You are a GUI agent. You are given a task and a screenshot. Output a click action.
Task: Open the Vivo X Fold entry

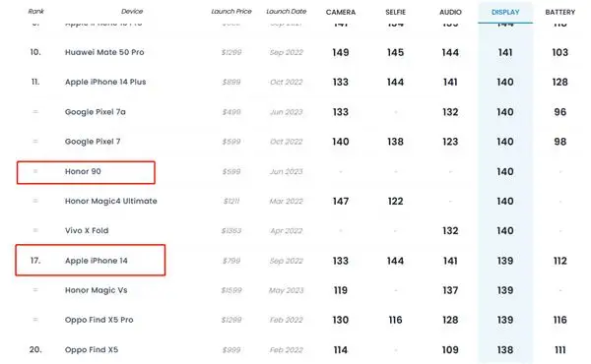coord(87,231)
